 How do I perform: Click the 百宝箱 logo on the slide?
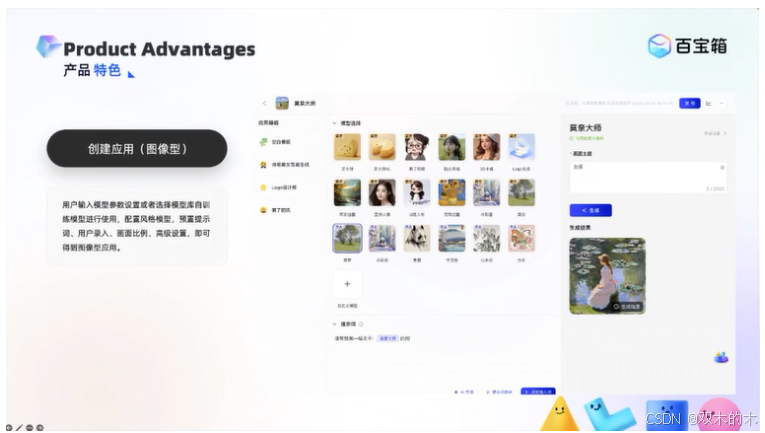click(x=687, y=46)
